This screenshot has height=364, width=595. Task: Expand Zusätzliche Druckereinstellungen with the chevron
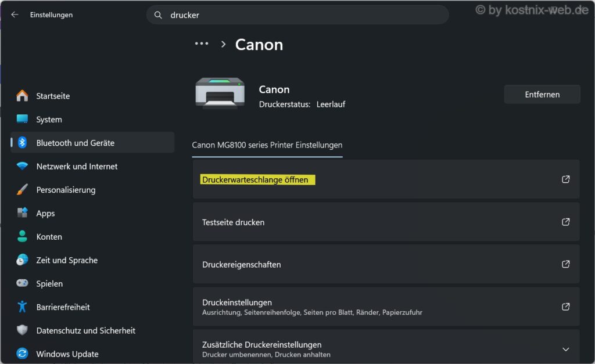tap(566, 349)
